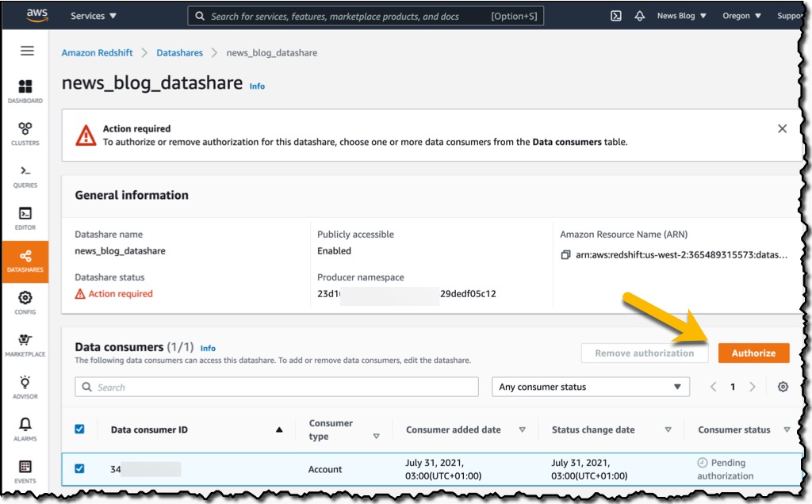Open the News Blog account dropdown
812x504 pixels.
coord(681,16)
